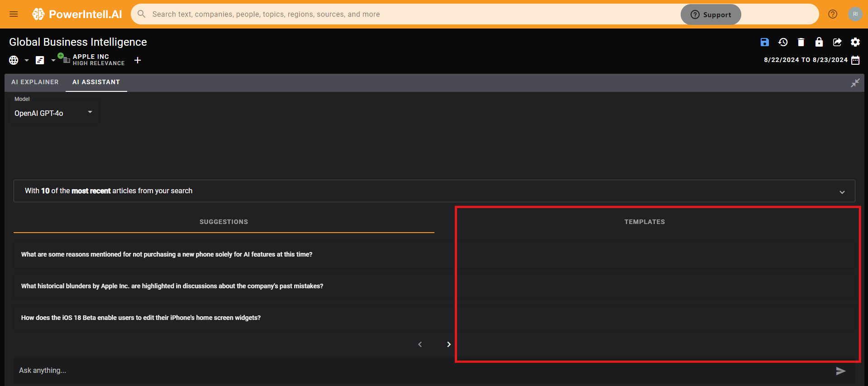
Task: Send the question with paper plane icon
Action: tap(841, 371)
